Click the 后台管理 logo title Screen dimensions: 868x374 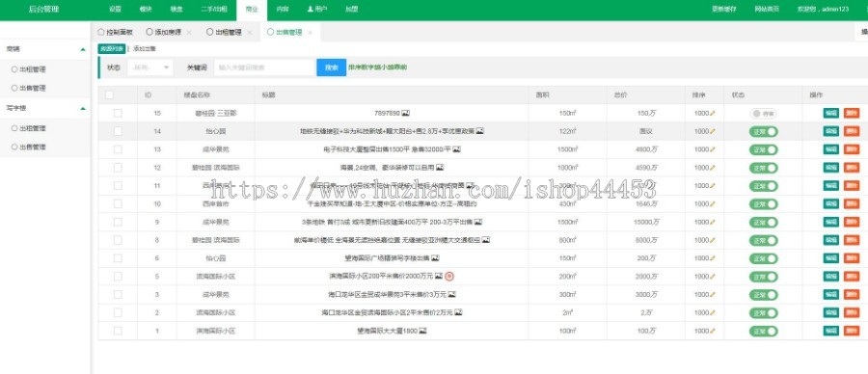pyautogui.click(x=43, y=10)
